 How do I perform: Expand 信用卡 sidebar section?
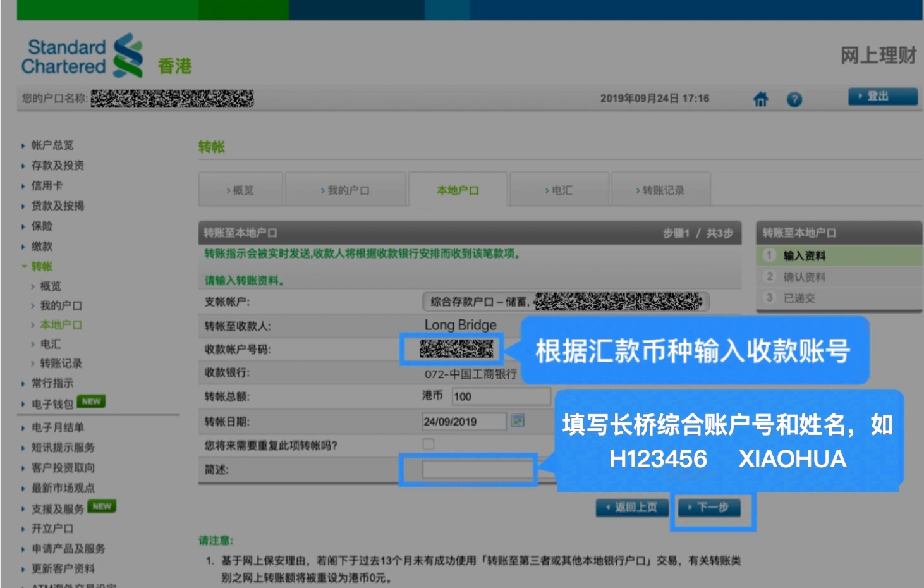click(x=47, y=185)
